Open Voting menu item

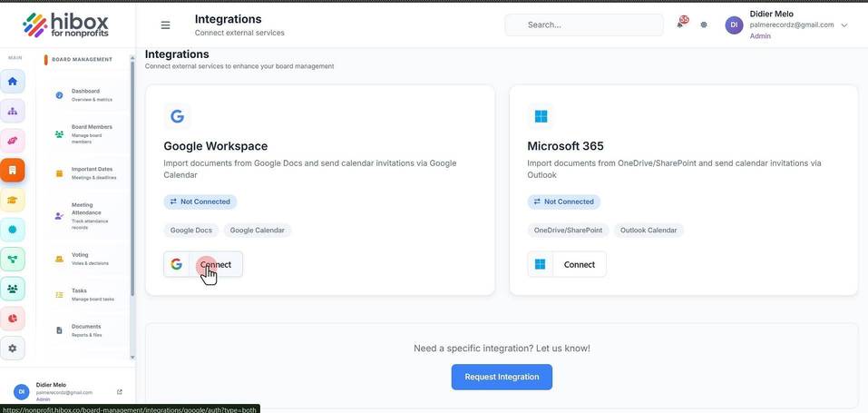coord(84,259)
